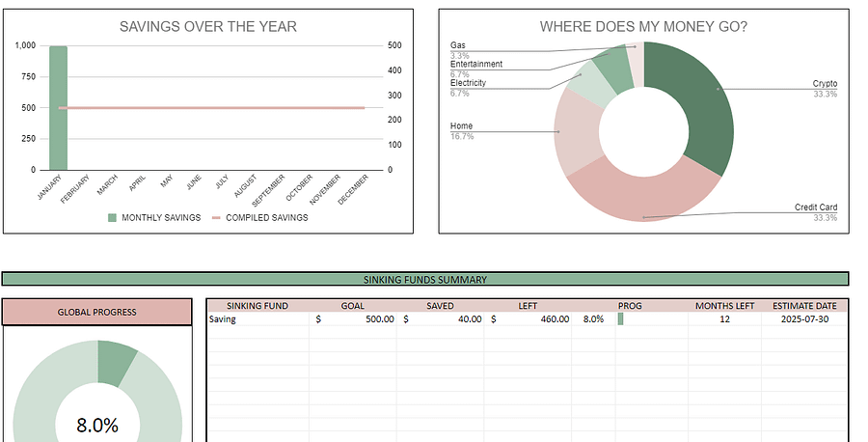Click the 8.0% global progress donut center
This screenshot has height=442, width=868.
97,426
